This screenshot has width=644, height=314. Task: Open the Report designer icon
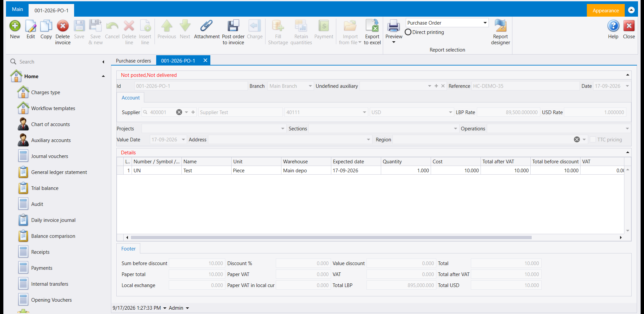tap(500, 26)
